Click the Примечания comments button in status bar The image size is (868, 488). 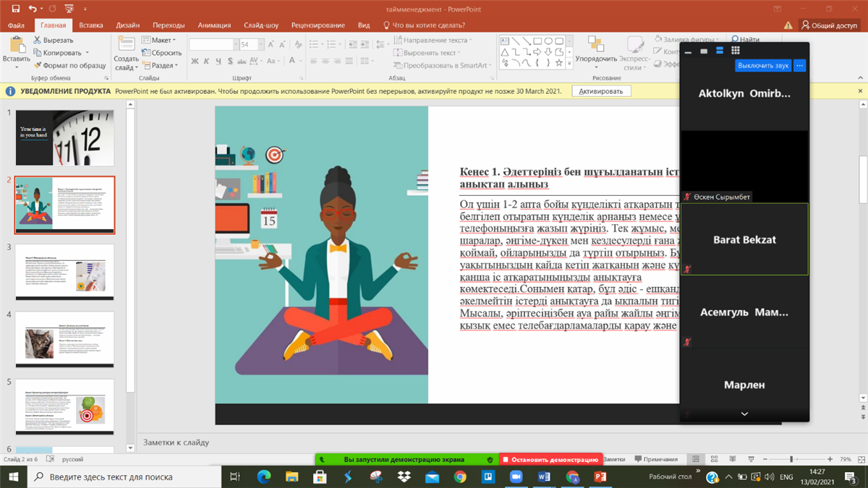point(655,459)
